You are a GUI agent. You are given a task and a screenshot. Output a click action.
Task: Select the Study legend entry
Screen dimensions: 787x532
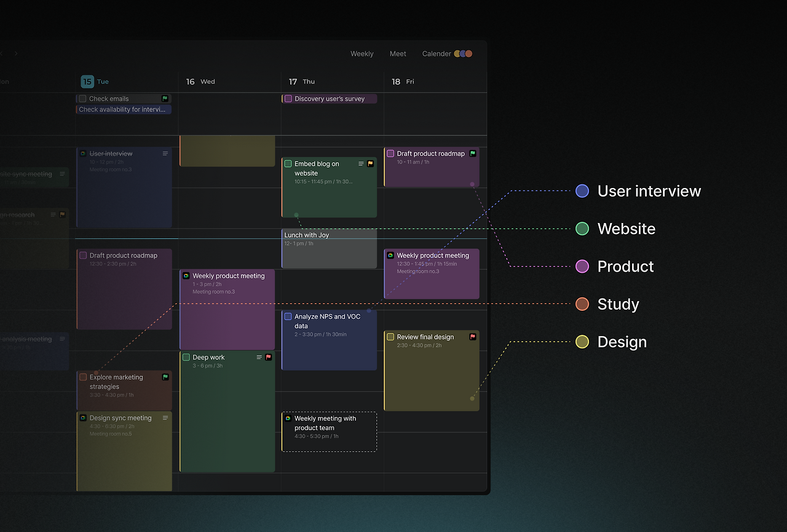coord(617,304)
